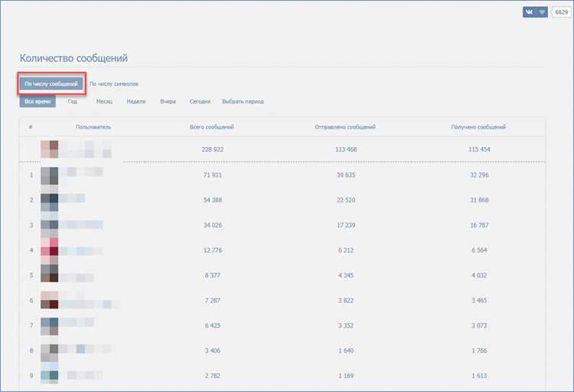This screenshot has height=392, width=574.
Task: Filter statistics by 'Вчера'
Action: pos(168,102)
